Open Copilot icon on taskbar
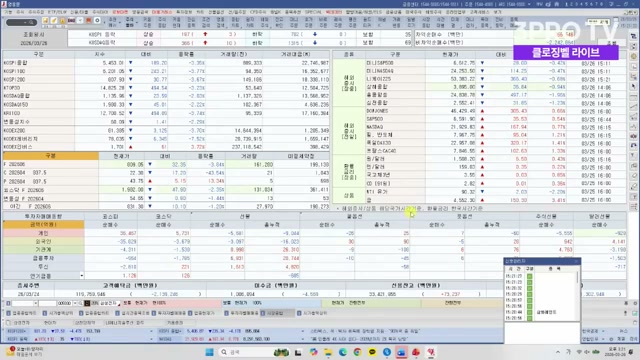The height and width of the screenshot is (360, 640). click(x=313, y=352)
